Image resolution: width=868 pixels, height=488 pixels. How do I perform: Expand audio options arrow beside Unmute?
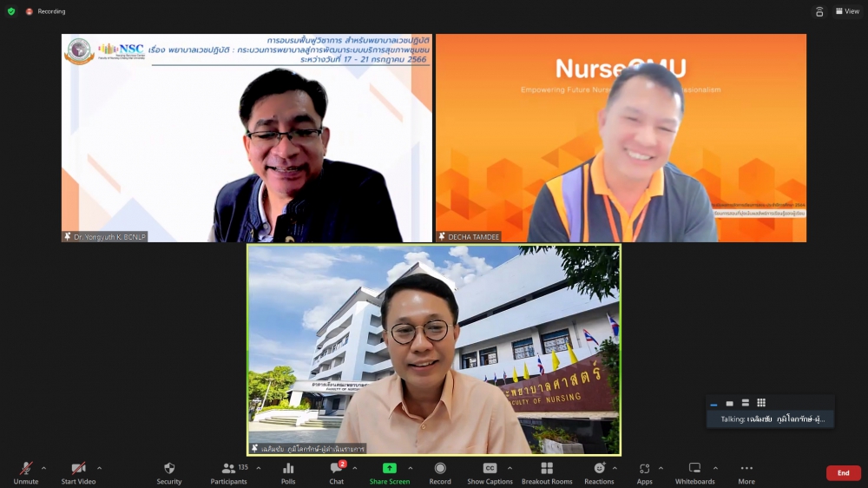pos(43,468)
